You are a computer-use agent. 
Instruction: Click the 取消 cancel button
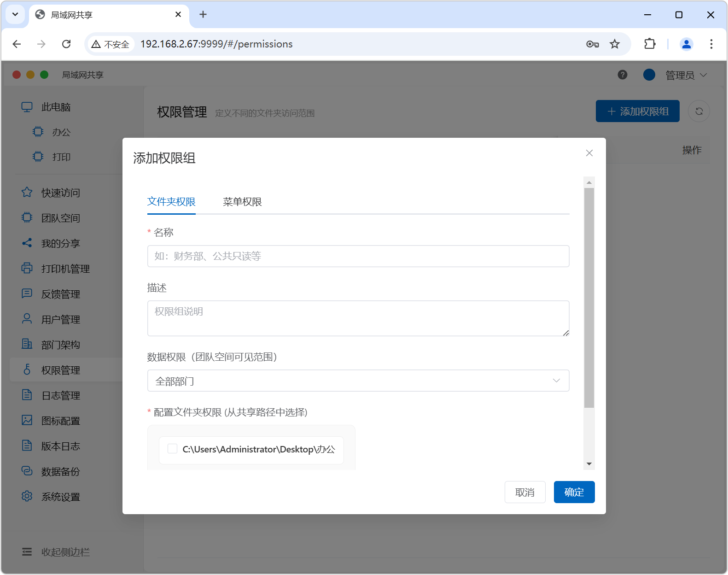(525, 492)
